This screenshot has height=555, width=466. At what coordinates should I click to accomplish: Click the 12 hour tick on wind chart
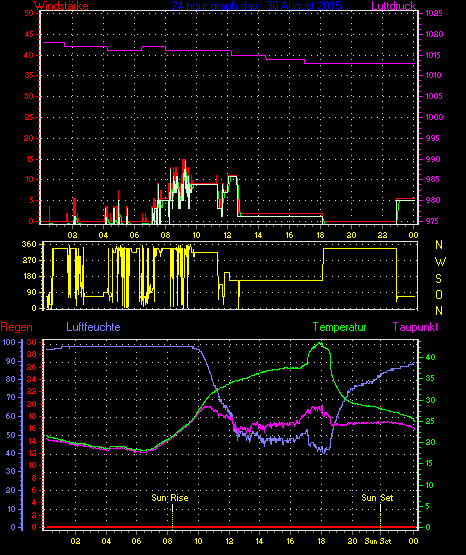(x=227, y=235)
